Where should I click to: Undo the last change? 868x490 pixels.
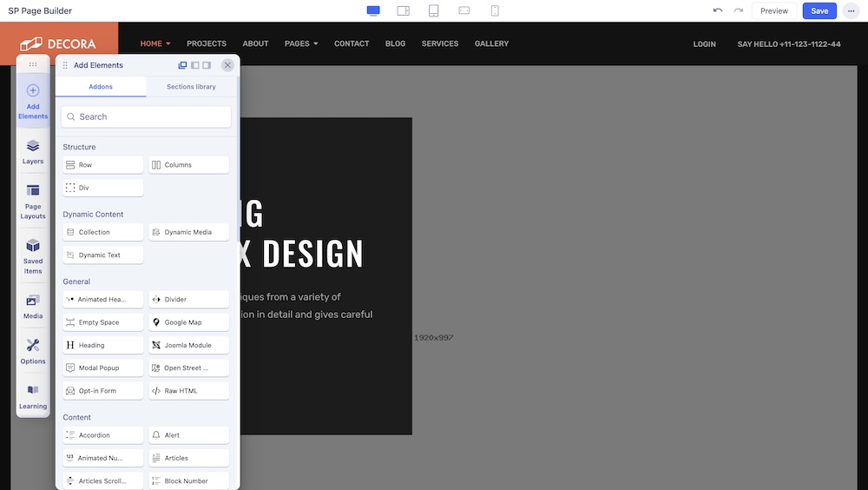click(718, 10)
